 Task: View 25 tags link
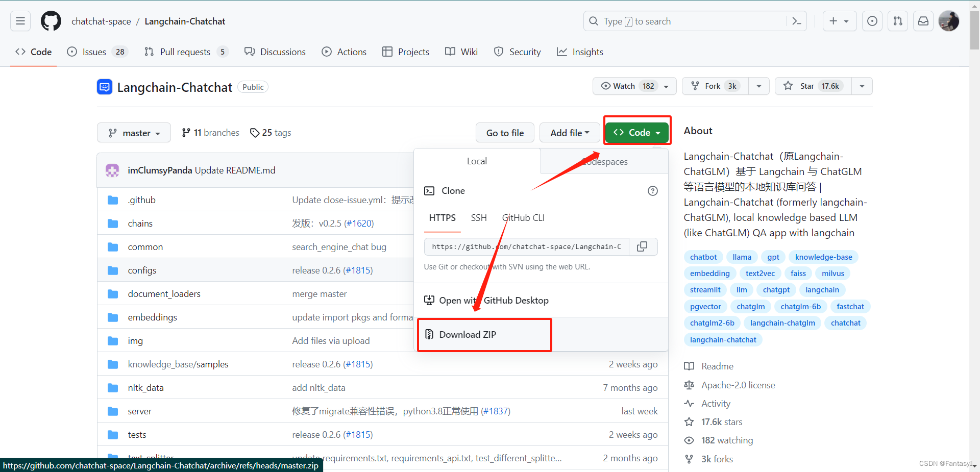click(271, 133)
